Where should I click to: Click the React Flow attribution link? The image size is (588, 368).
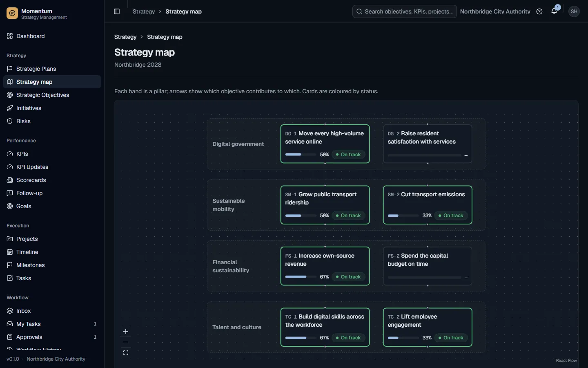click(x=566, y=361)
